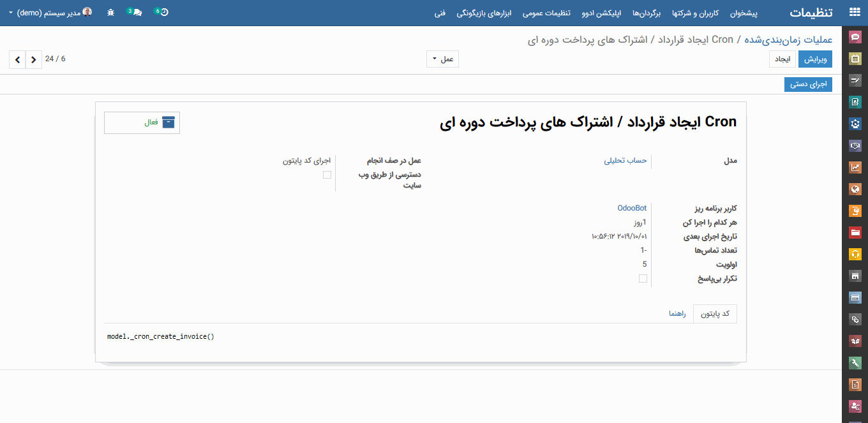The height and width of the screenshot is (423, 868).
Task: Click the تعداد تماس‌ها value -1
Action: click(643, 250)
